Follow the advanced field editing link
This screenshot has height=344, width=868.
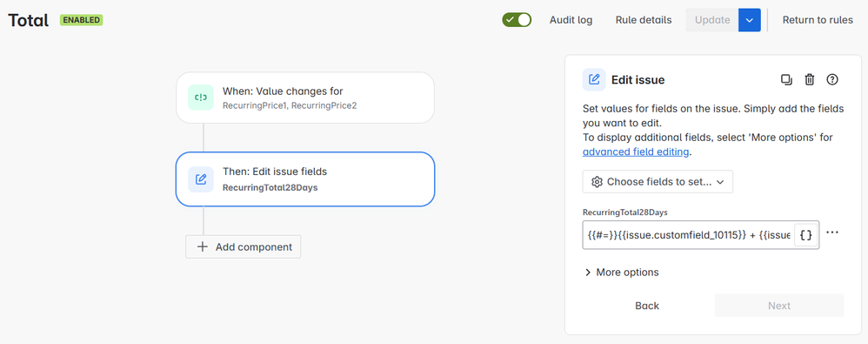click(x=636, y=152)
